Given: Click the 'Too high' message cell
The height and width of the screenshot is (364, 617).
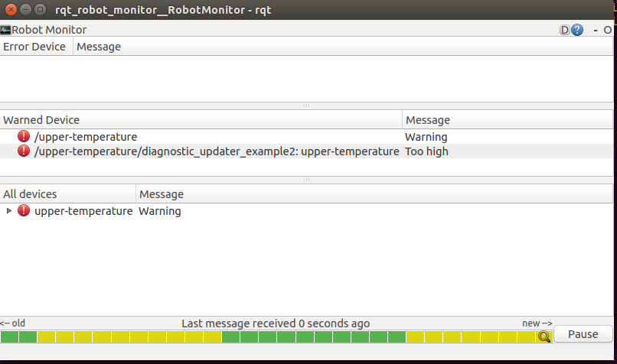Looking at the screenshot, I should coord(426,151).
